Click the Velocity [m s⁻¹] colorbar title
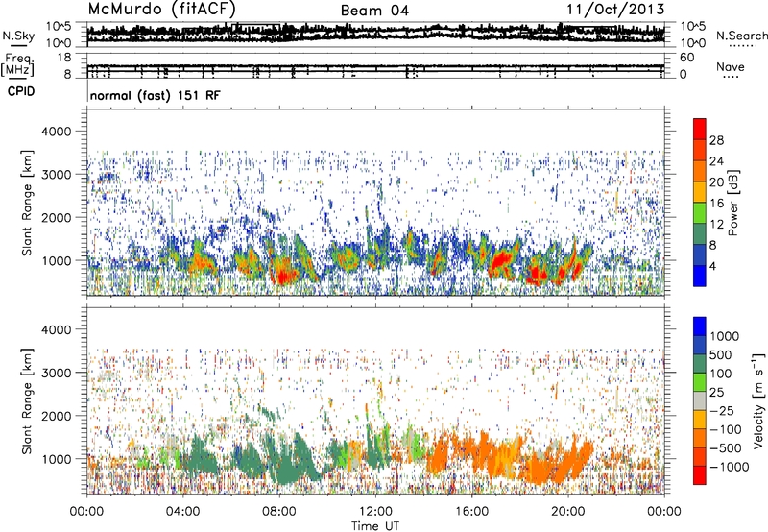Screen dimensions: 768x532 coord(758,401)
